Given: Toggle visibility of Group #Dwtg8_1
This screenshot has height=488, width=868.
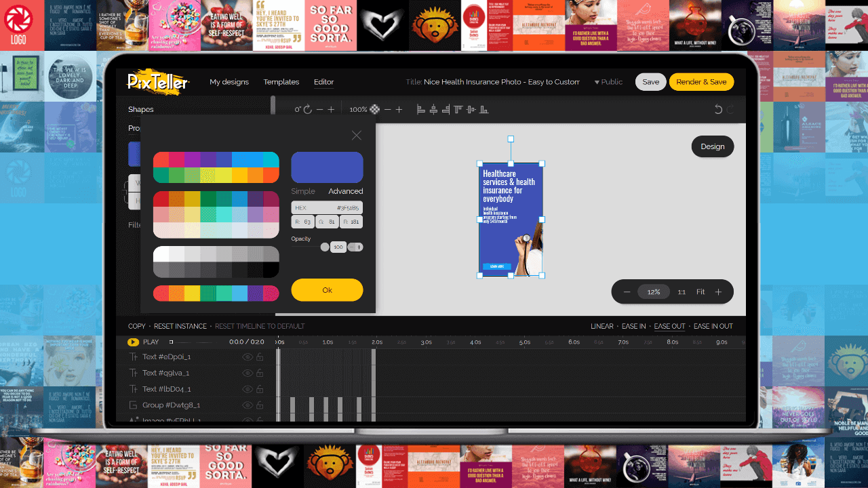Looking at the screenshot, I should (x=248, y=405).
